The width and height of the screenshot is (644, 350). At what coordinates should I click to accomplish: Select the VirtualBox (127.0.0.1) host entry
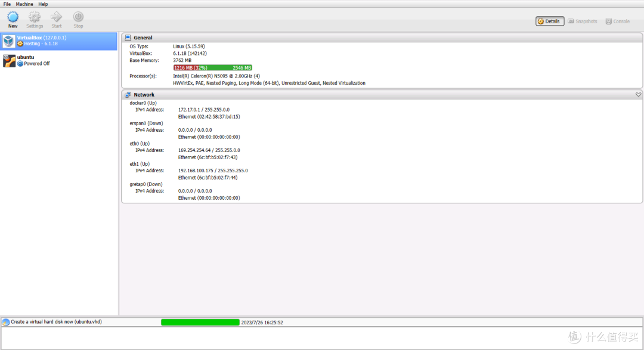pos(58,41)
